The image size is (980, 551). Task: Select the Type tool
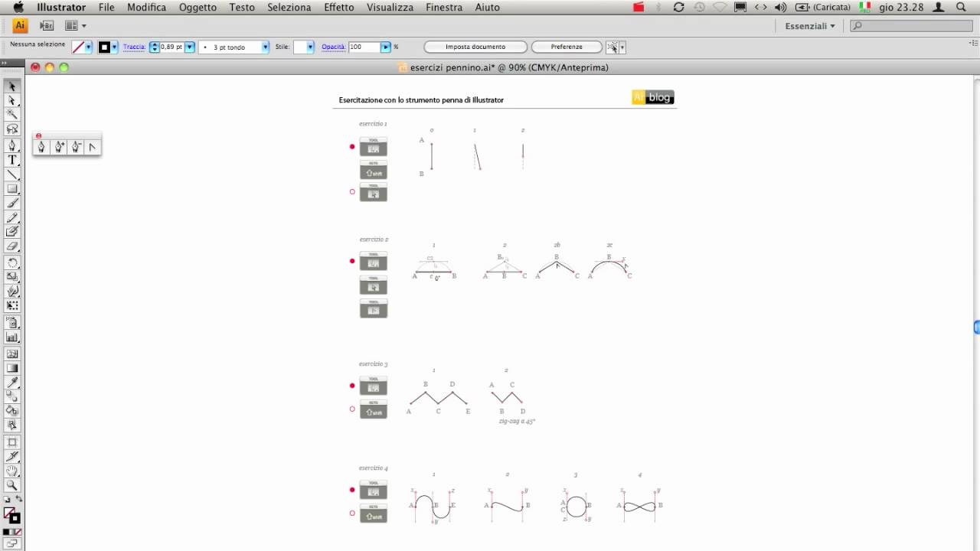pos(12,160)
